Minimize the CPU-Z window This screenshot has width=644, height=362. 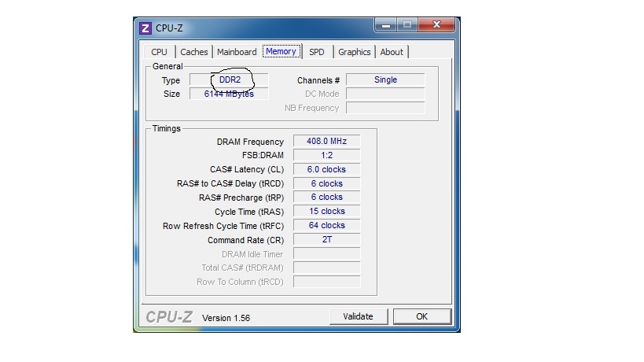(x=385, y=25)
